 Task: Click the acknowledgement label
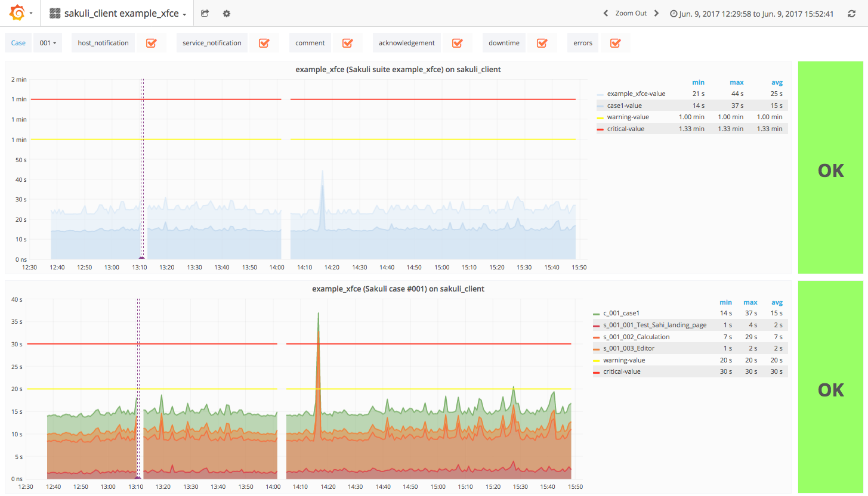coord(406,43)
